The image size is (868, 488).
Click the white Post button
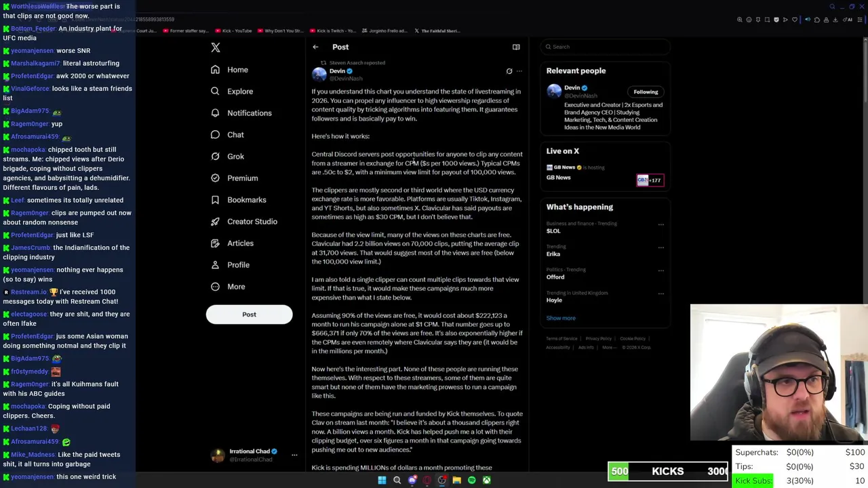[x=249, y=314]
